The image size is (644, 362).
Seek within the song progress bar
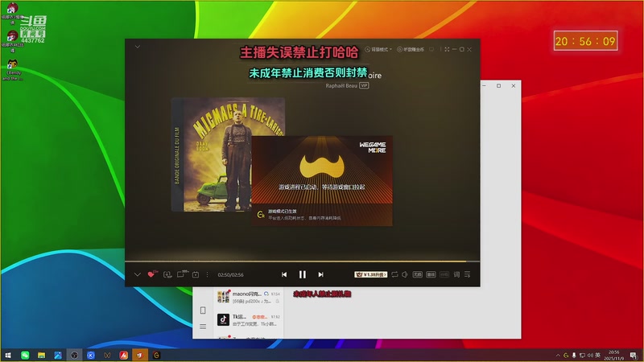(303, 261)
